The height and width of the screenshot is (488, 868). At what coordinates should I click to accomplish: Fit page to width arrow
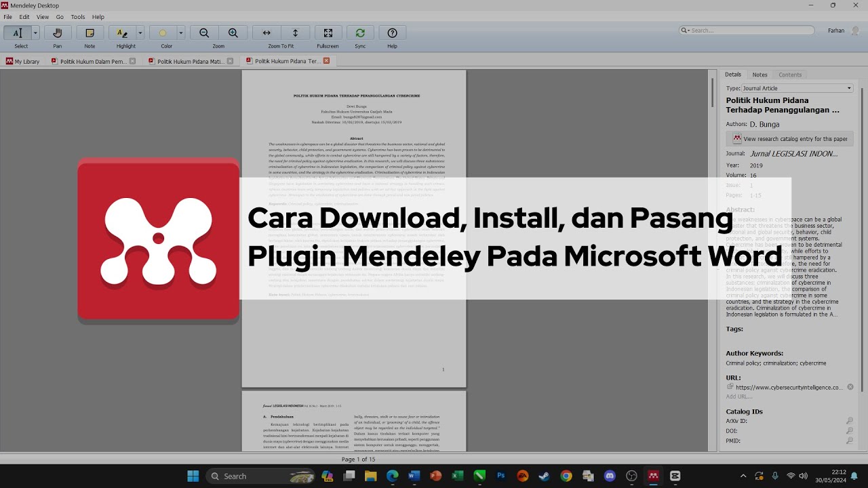(267, 33)
